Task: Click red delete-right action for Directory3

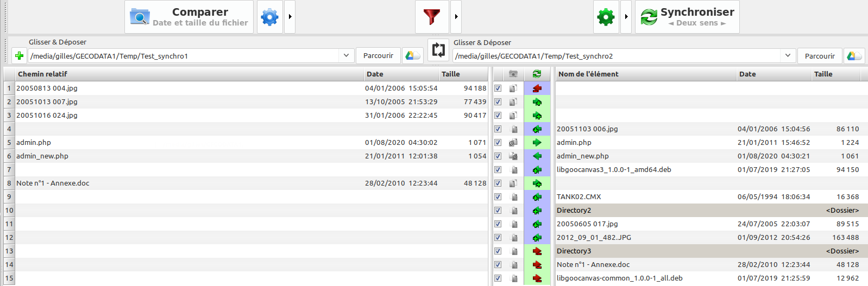Action: [537, 251]
